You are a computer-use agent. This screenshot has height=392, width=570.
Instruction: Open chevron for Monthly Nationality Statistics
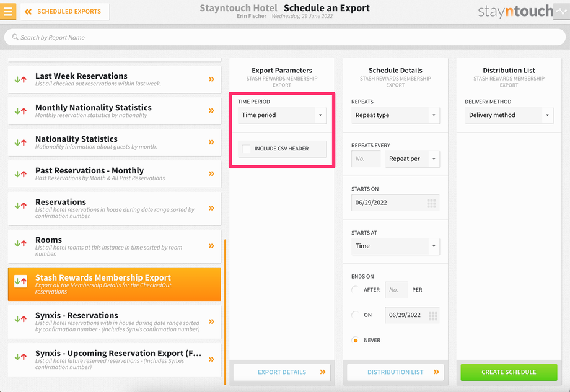(x=211, y=111)
